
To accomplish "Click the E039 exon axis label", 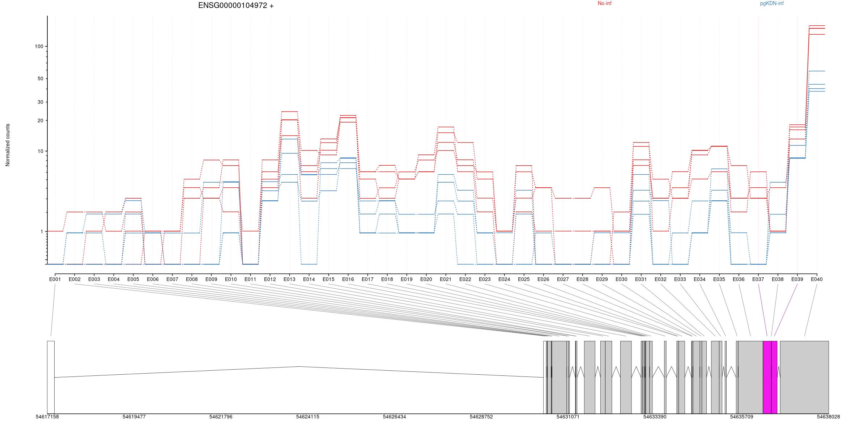I will point(797,279).
